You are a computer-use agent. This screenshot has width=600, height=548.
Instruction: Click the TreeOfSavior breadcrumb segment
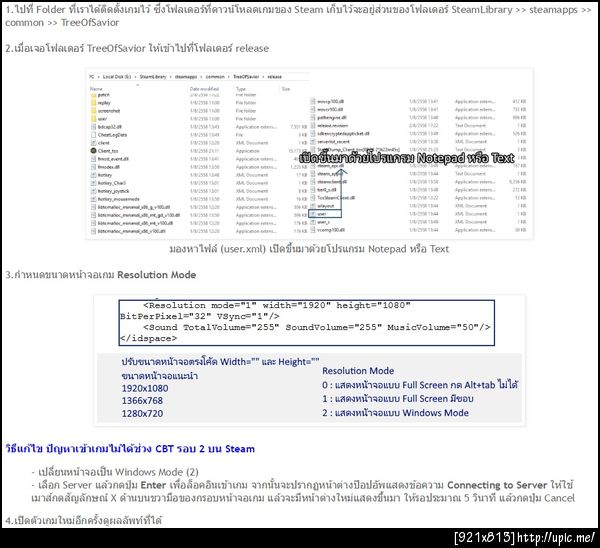pos(246,77)
